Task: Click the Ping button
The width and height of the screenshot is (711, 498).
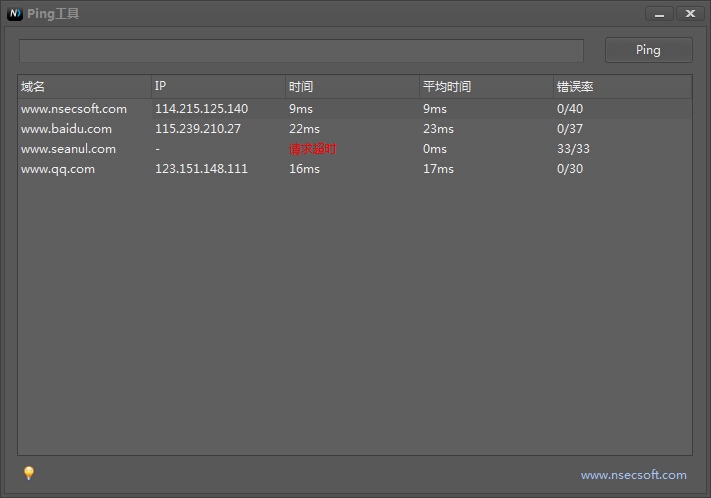Action: [648, 50]
